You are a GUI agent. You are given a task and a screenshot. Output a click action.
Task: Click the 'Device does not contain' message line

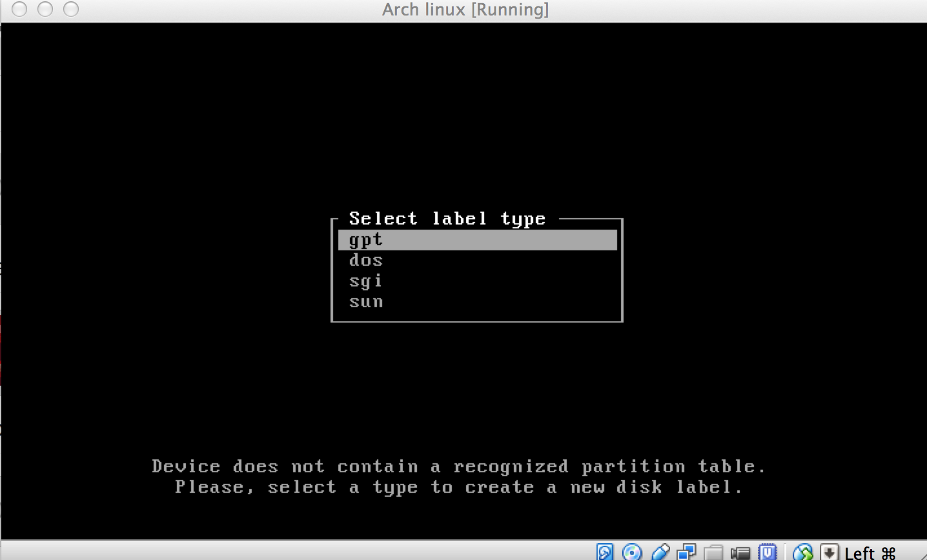pos(459,466)
